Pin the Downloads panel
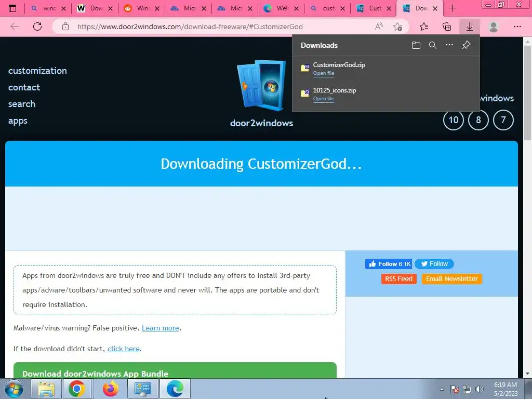This screenshot has height=399, width=532. click(466, 45)
